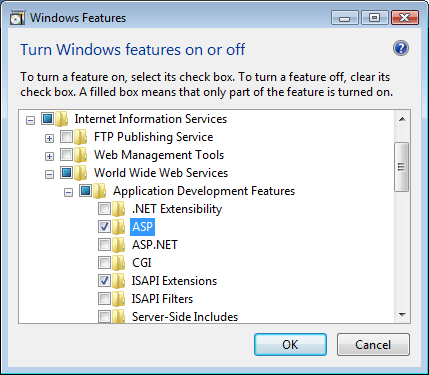Viewport: 429px width, 375px height.
Task: Toggle Internet Information Services checkbox
Action: pyautogui.click(x=47, y=118)
